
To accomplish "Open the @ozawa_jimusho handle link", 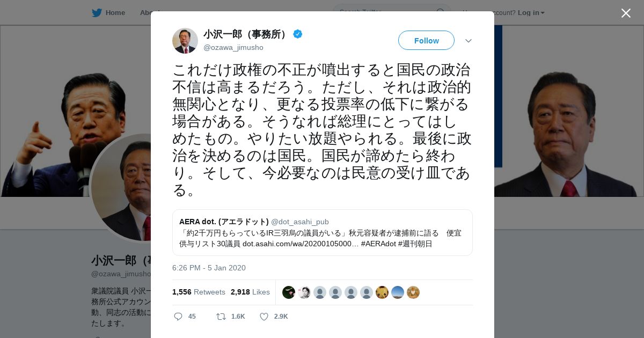I will pyautogui.click(x=233, y=48).
